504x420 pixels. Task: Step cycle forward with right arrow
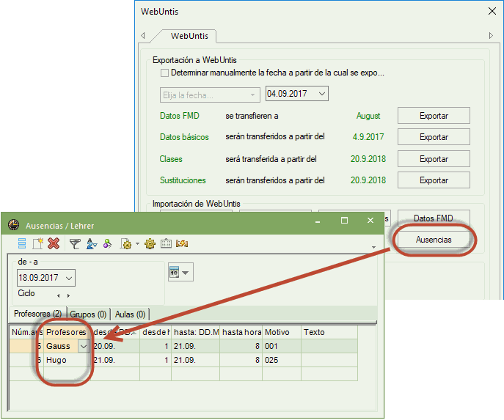[68, 295]
